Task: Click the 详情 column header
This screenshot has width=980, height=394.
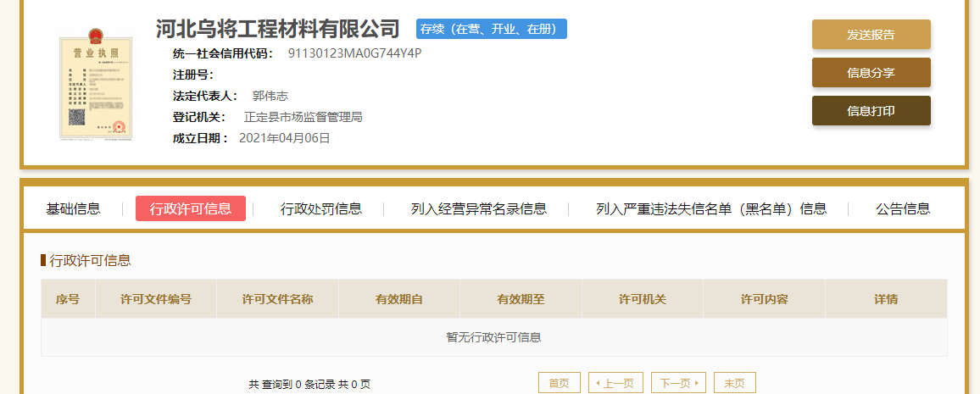Action: click(886, 299)
